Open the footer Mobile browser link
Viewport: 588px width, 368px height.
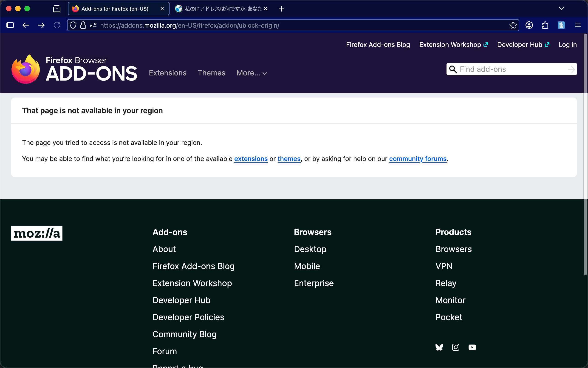click(x=307, y=266)
